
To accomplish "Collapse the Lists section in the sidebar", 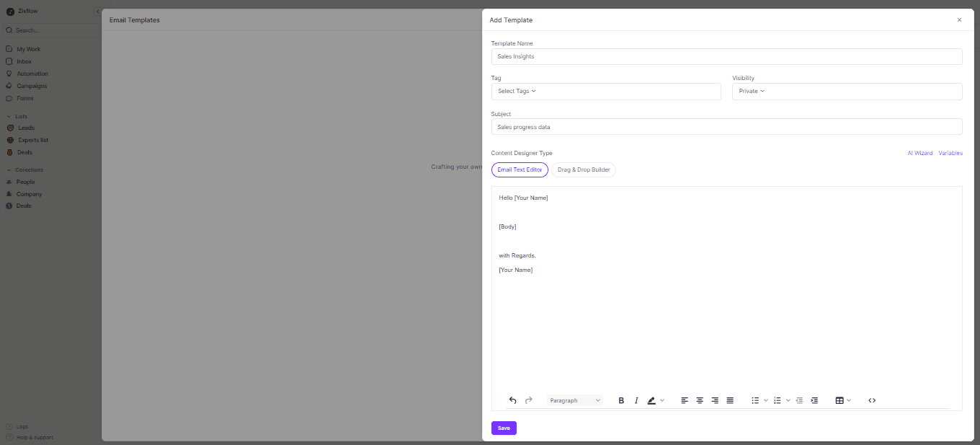I will (9, 115).
